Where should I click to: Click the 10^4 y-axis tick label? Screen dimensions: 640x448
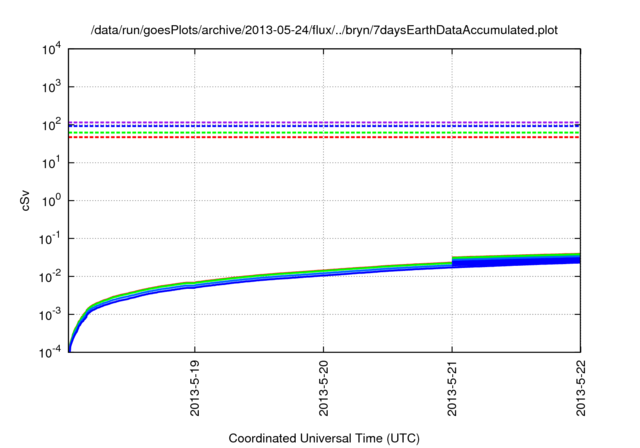[x=51, y=49]
